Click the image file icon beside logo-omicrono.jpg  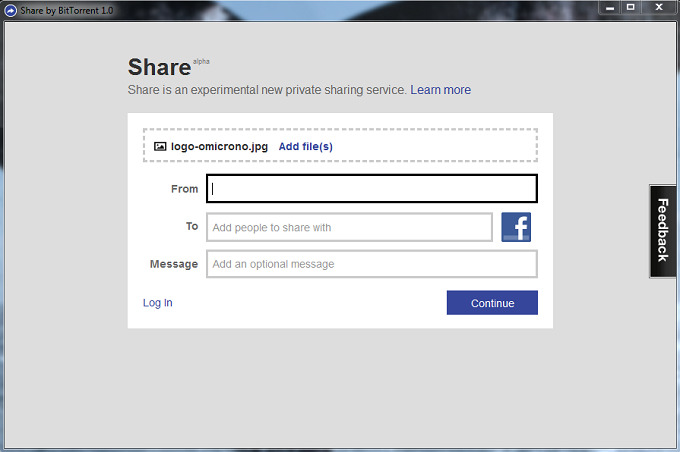point(160,147)
